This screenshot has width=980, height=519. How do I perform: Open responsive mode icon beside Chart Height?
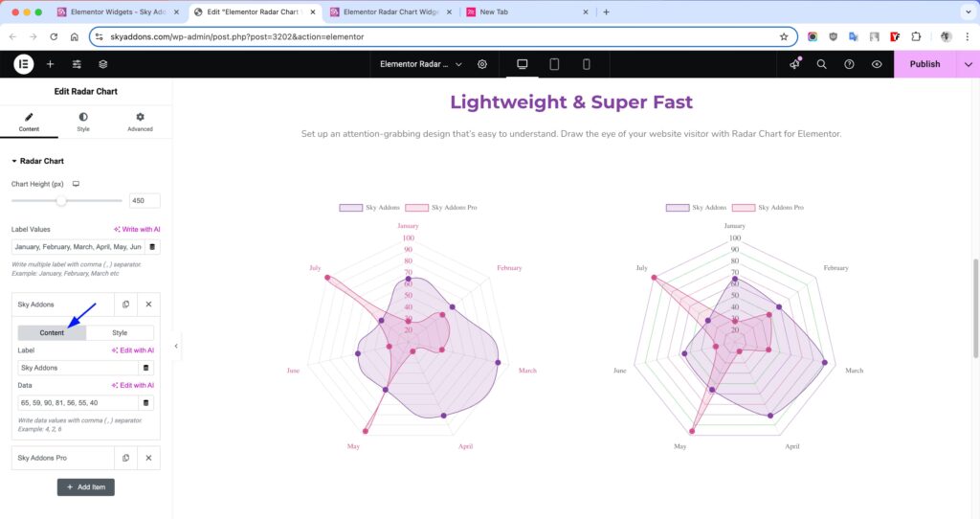76,184
